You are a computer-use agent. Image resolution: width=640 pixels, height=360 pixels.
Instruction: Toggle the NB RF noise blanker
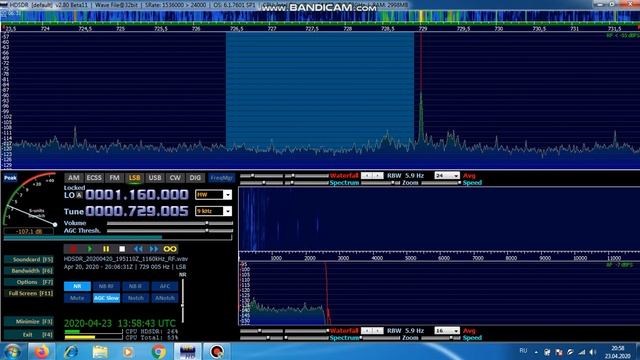pyautogui.click(x=106, y=287)
